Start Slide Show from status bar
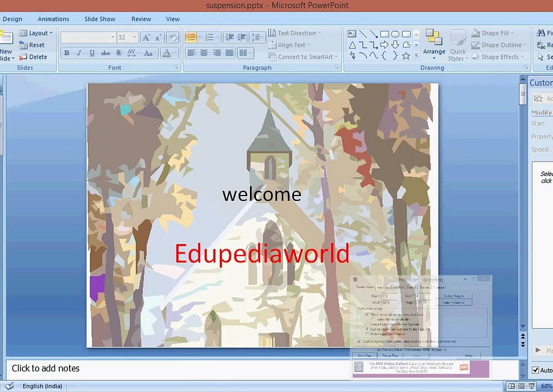553x392 pixels. [x=531, y=386]
